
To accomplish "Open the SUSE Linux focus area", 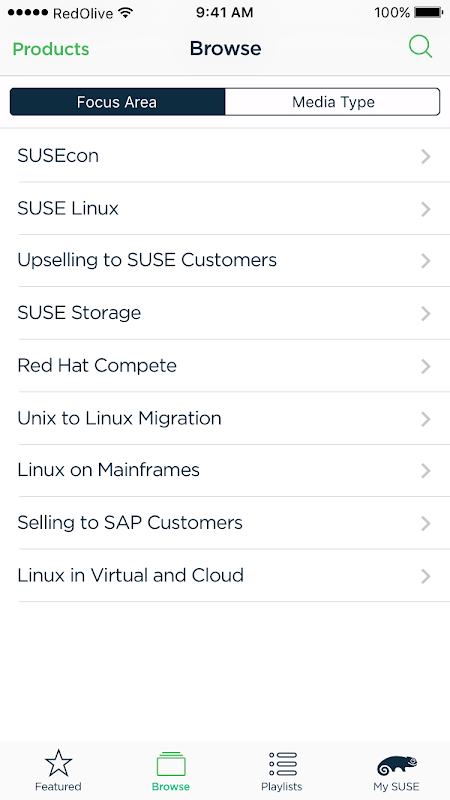I will point(225,208).
